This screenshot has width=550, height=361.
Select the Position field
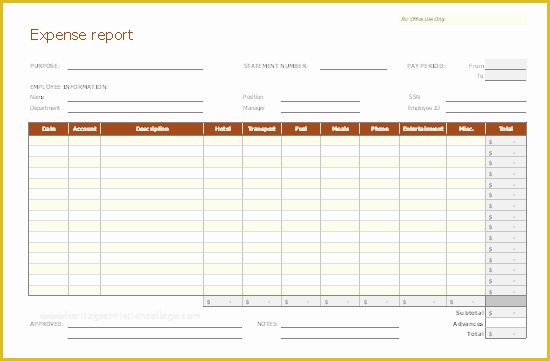click(x=320, y=98)
